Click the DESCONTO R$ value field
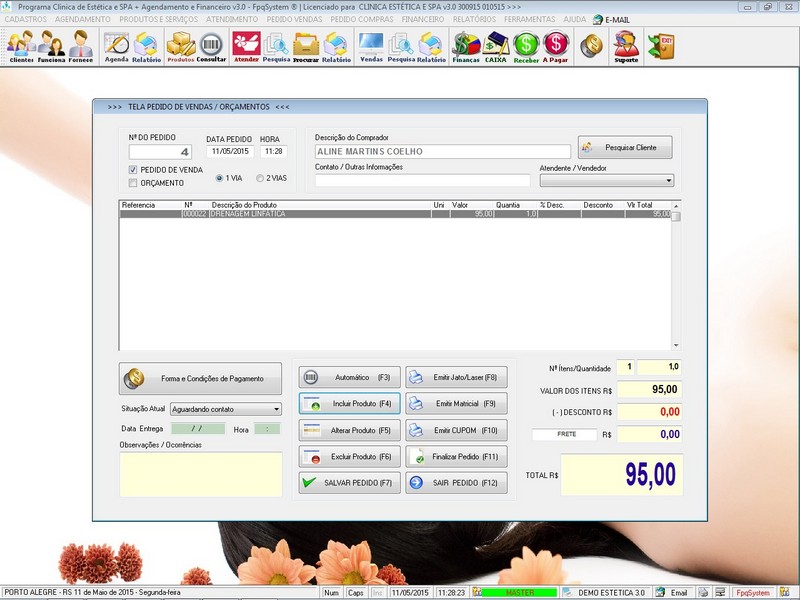This screenshot has width=800, height=600. coord(649,412)
